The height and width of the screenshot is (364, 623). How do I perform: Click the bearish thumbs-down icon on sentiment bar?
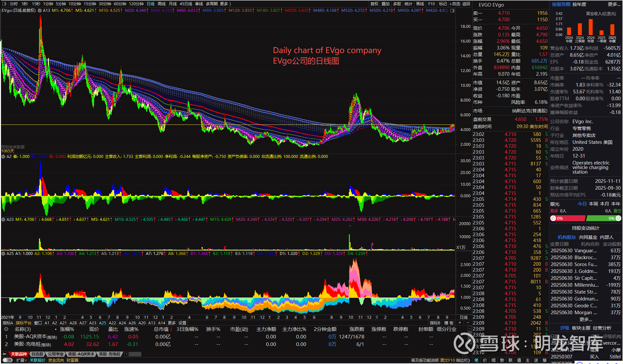(618, 219)
